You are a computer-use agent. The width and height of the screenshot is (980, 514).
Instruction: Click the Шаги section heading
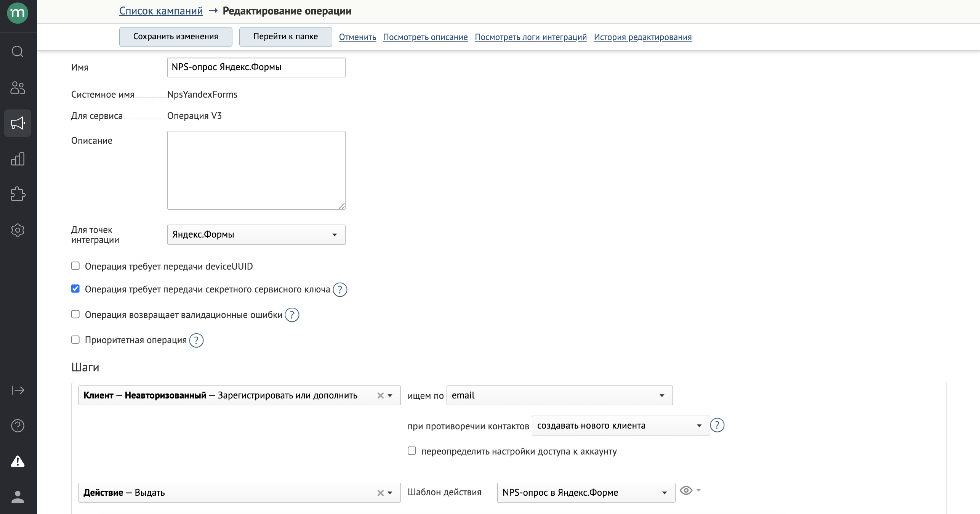[85, 367]
